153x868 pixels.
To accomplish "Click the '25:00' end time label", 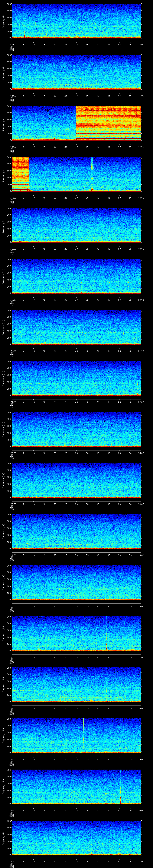I will coord(141,555).
